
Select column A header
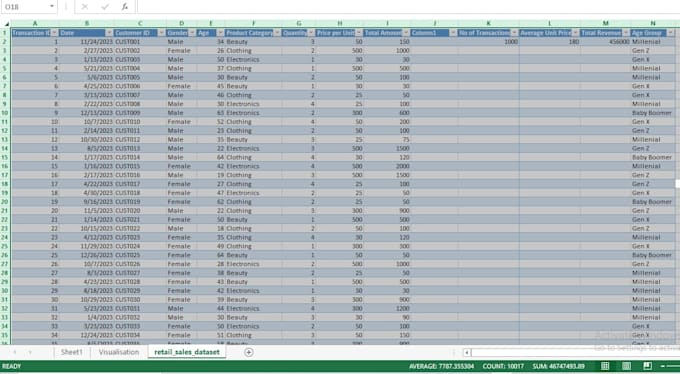tap(35, 23)
